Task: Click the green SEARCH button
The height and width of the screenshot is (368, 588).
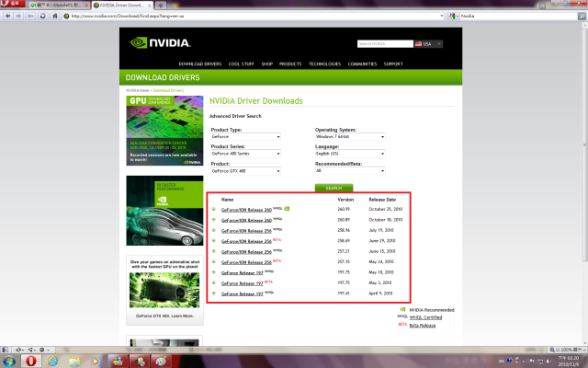Action: (x=334, y=188)
